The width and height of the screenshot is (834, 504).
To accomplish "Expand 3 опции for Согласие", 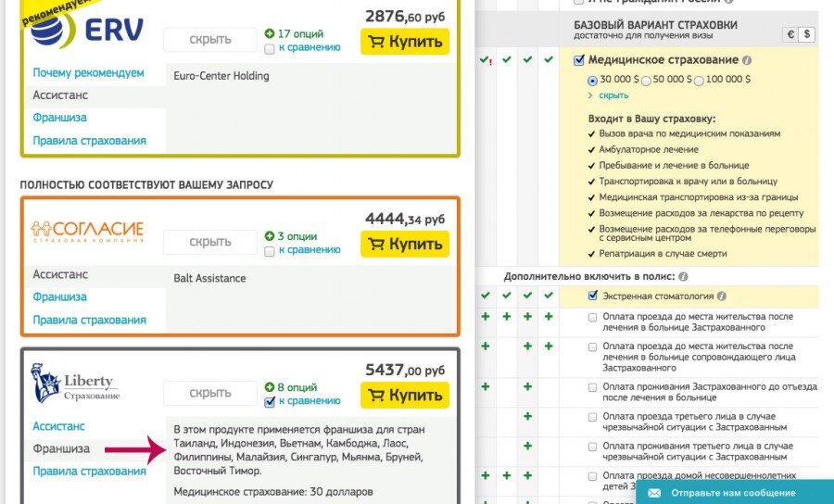I will pyautogui.click(x=297, y=236).
